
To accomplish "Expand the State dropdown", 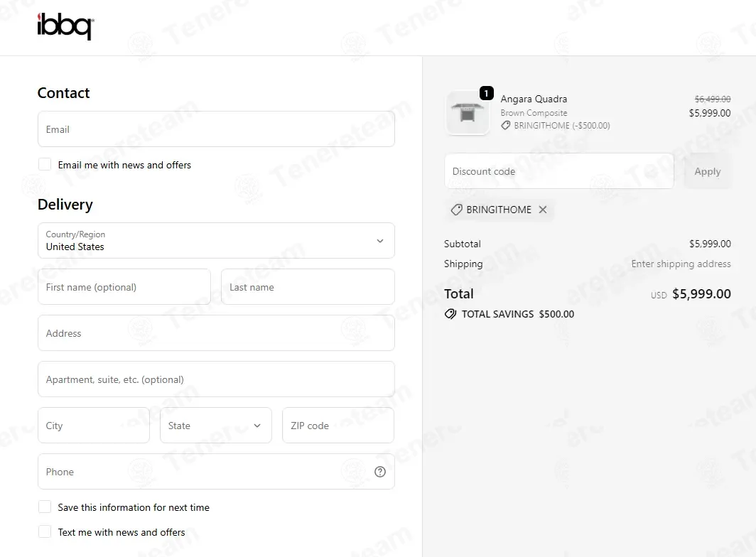I will coord(215,426).
